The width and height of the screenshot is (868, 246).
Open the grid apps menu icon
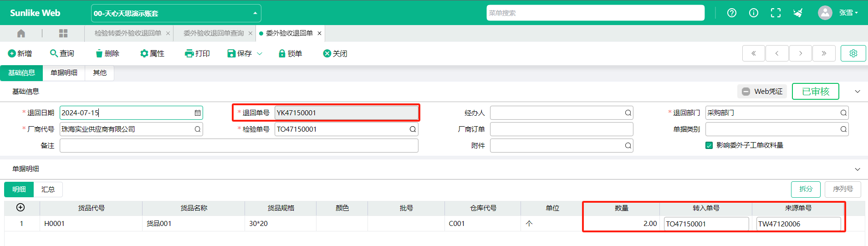pyautogui.click(x=63, y=33)
